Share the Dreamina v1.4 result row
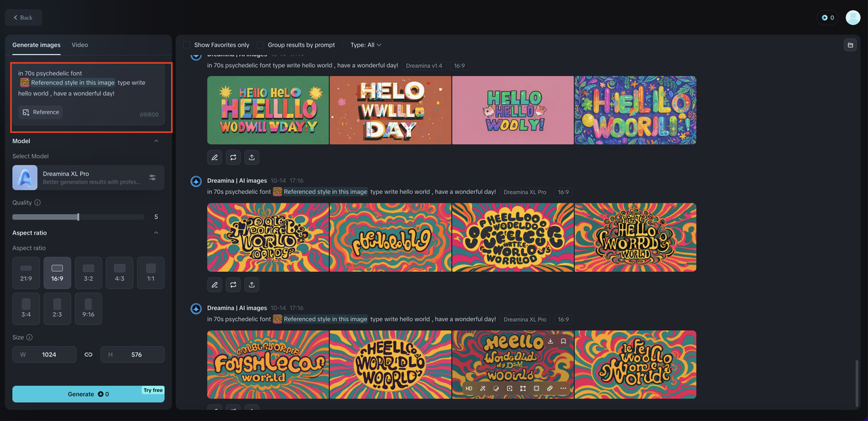 tap(252, 157)
